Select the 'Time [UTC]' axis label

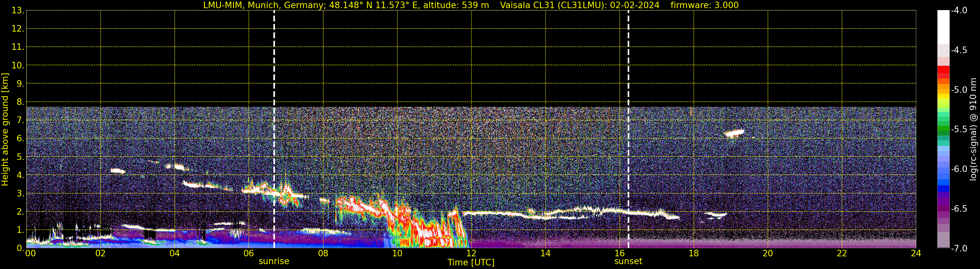tap(471, 262)
